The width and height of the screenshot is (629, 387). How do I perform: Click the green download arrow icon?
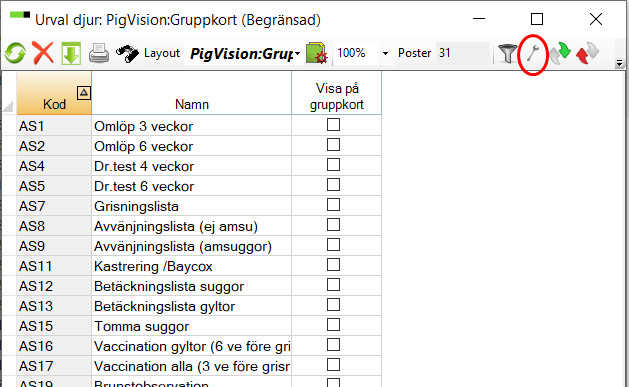coord(71,53)
